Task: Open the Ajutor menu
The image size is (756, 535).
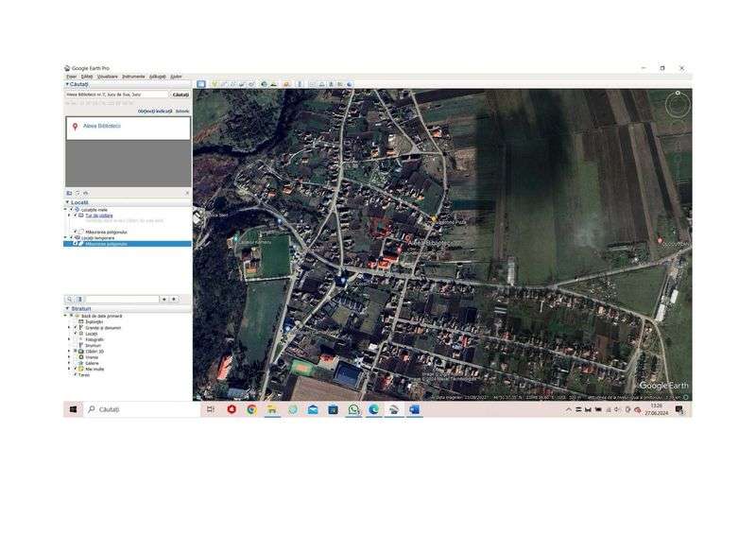Action: coord(176,77)
